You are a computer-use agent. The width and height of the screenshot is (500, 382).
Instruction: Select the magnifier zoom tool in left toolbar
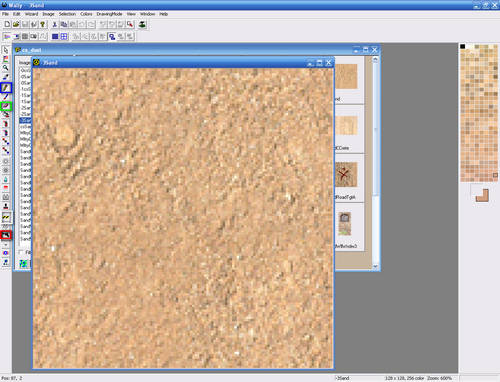click(6, 68)
